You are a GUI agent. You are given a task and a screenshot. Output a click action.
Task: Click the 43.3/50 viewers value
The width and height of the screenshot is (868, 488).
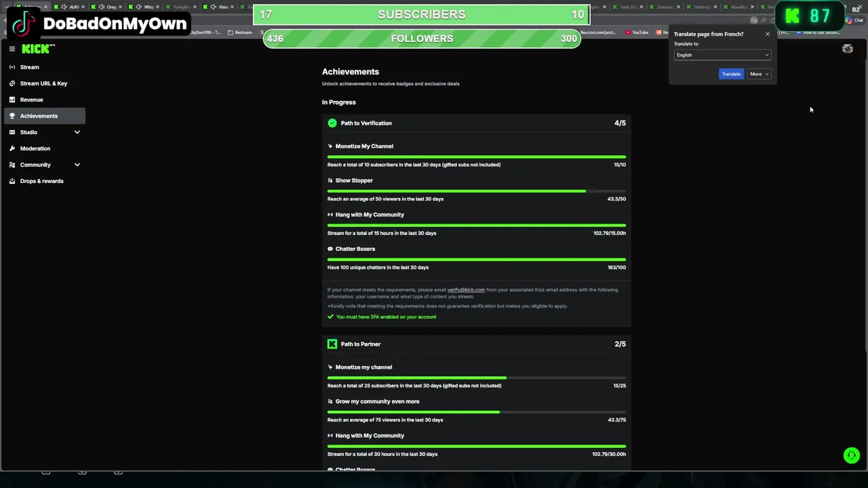click(616, 199)
